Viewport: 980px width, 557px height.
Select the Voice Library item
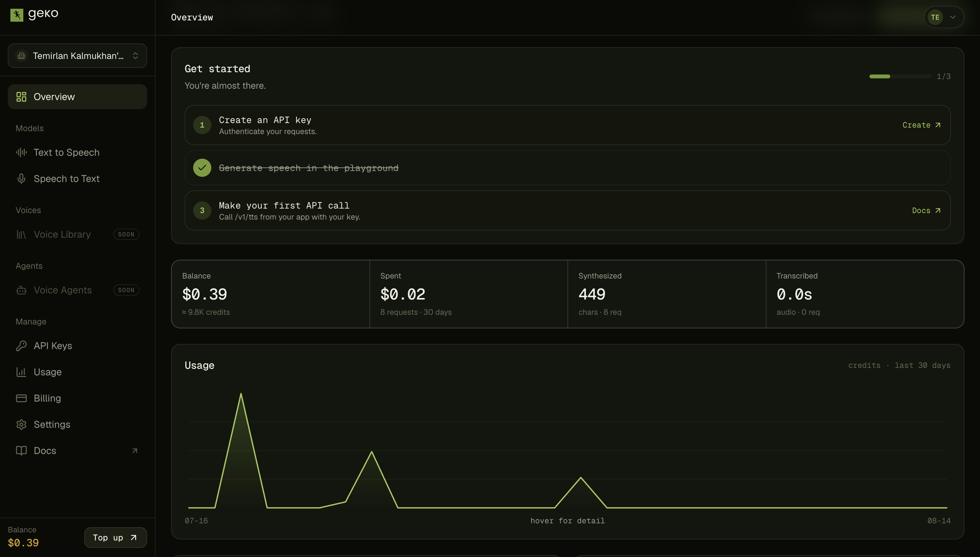click(77, 234)
